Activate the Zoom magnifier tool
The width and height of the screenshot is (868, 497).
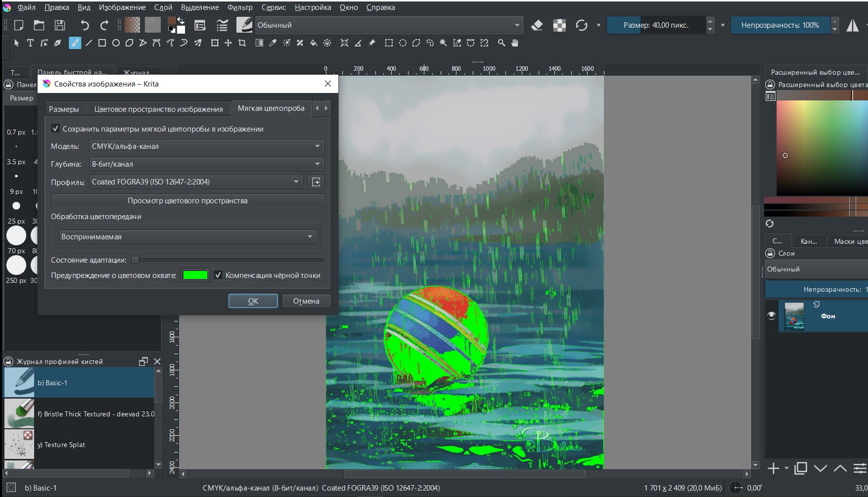point(501,43)
